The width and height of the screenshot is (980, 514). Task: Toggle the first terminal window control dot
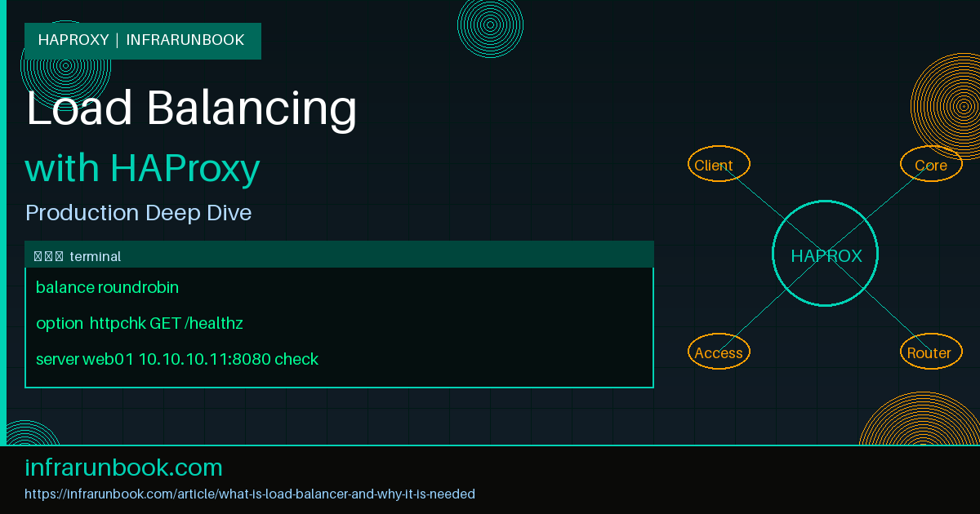[x=38, y=255]
